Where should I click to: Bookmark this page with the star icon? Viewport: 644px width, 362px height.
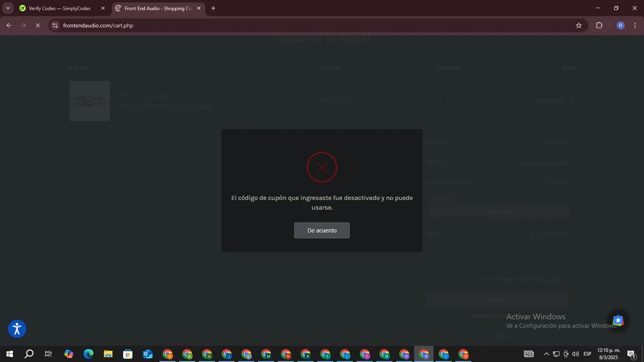[579, 25]
